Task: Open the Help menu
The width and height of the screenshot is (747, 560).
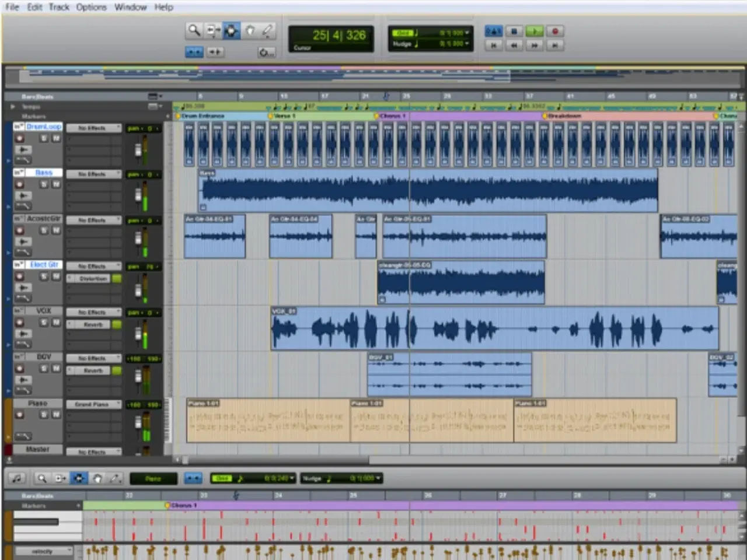Action: (x=163, y=7)
